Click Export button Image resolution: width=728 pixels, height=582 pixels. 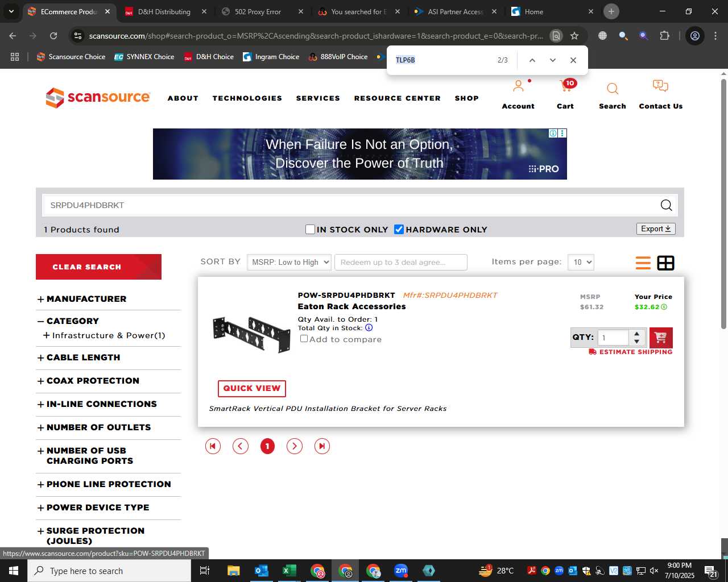pos(656,228)
